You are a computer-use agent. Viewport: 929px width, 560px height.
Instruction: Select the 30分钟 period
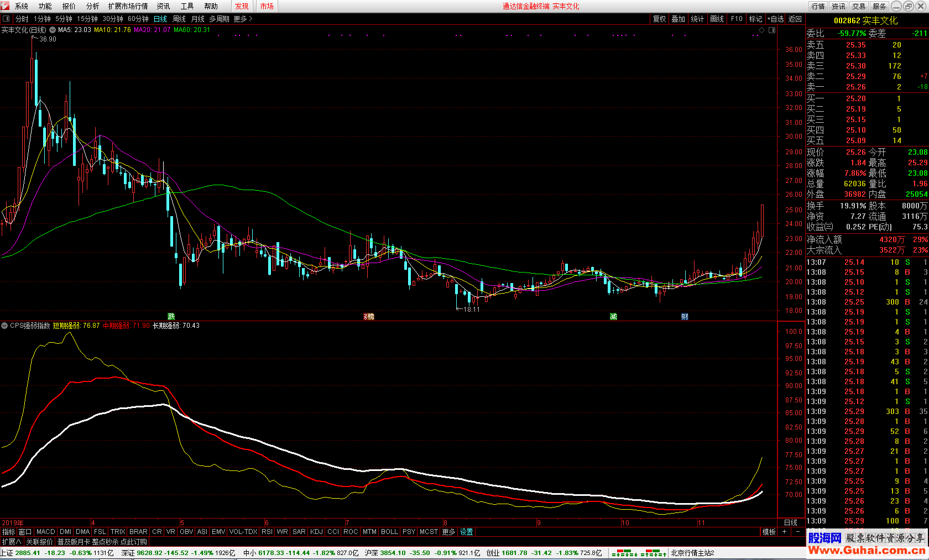pyautogui.click(x=113, y=19)
